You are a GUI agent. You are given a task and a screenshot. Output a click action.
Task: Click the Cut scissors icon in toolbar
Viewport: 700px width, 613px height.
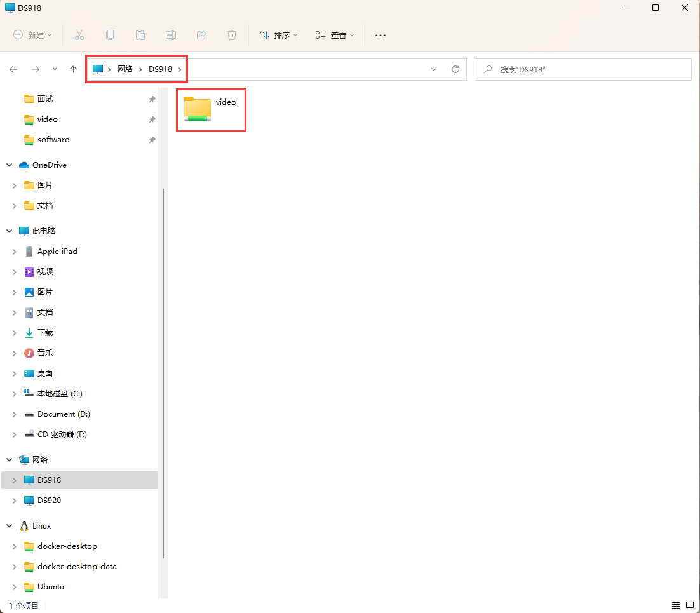tap(79, 35)
